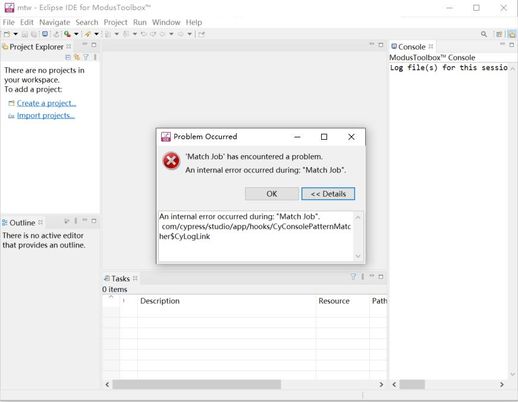The width and height of the screenshot is (518, 402).
Task: Open the External Tools dropdown arrow
Action: 96,34
